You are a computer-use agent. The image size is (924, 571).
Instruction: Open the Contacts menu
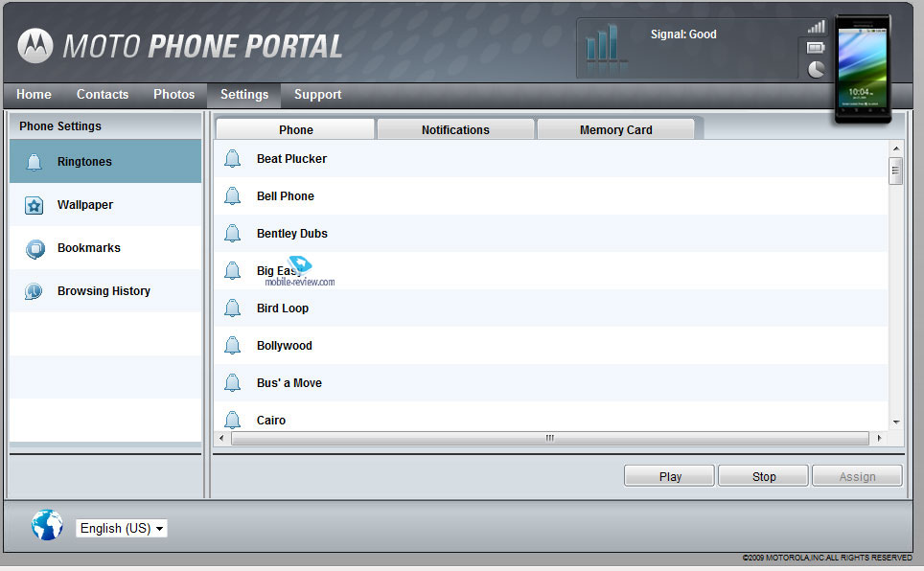click(x=103, y=94)
